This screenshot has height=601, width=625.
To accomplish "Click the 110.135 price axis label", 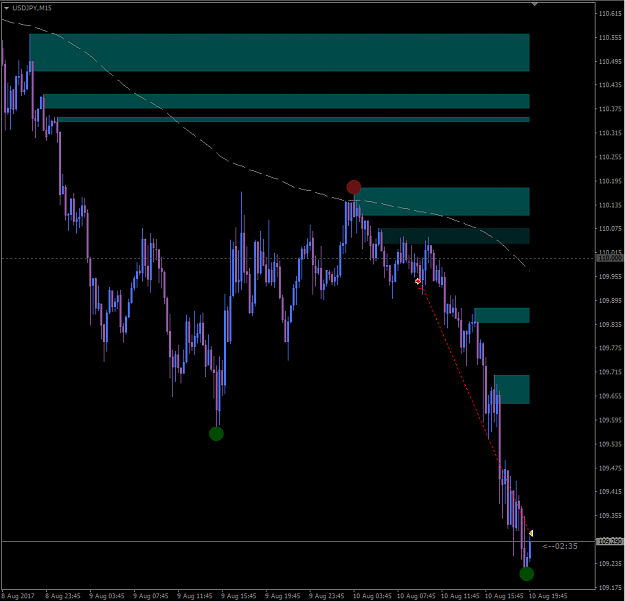I will (610, 205).
